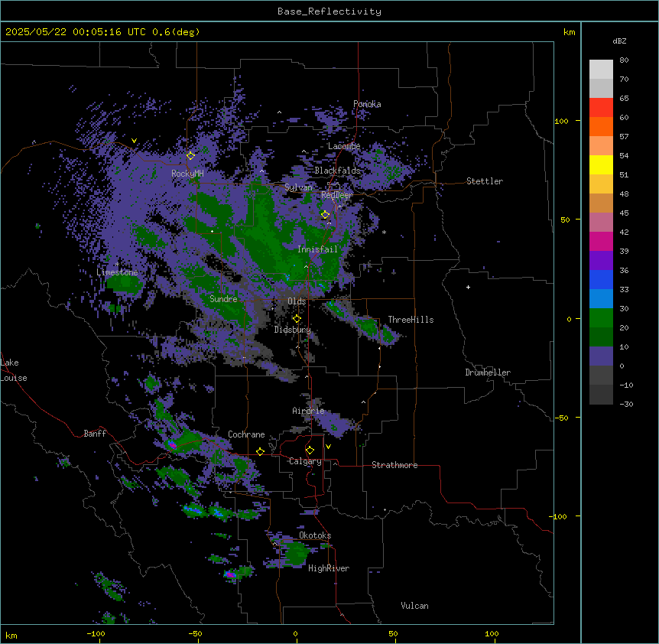
Task: Click the Calgary city label
Action: point(306,461)
